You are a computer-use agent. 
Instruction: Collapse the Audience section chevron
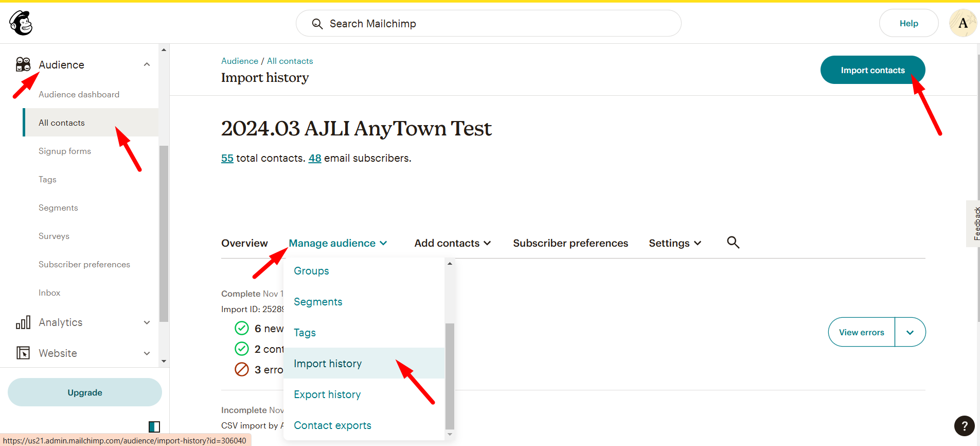tap(147, 64)
